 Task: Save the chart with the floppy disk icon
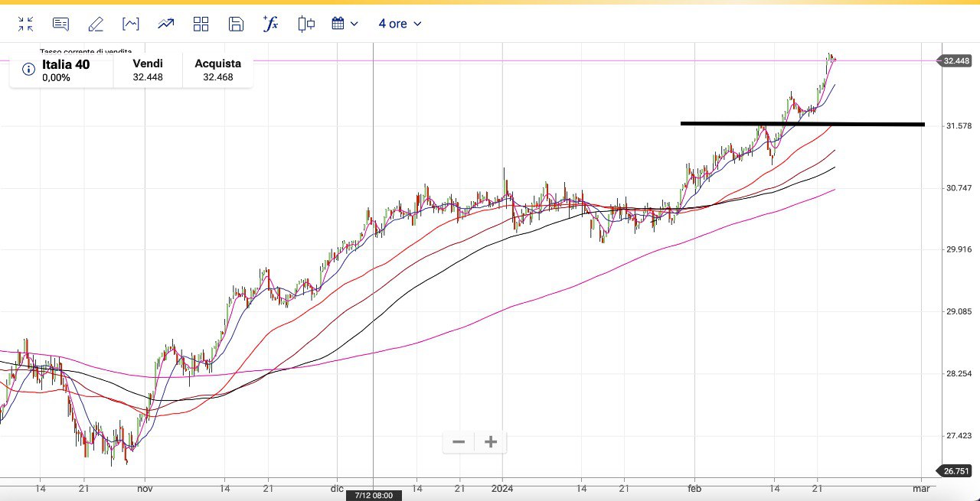[236, 24]
